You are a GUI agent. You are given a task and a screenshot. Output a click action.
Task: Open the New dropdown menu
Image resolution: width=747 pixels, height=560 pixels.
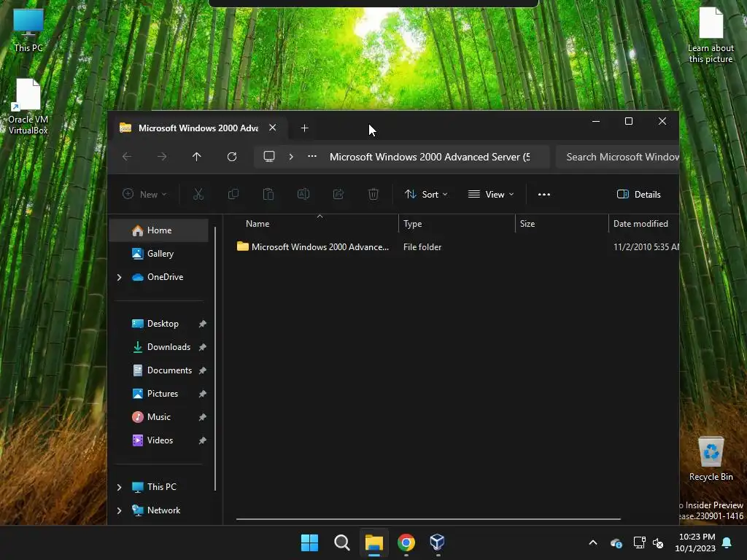click(x=145, y=194)
